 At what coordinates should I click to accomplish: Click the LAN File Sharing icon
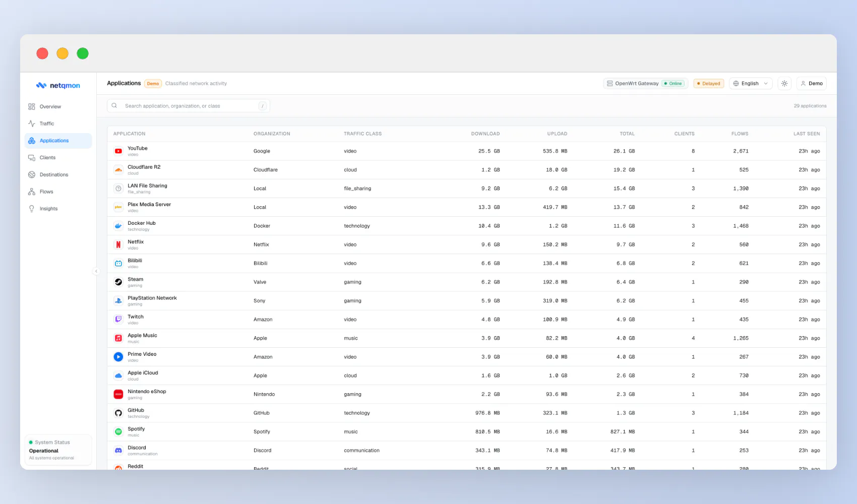pos(118,188)
